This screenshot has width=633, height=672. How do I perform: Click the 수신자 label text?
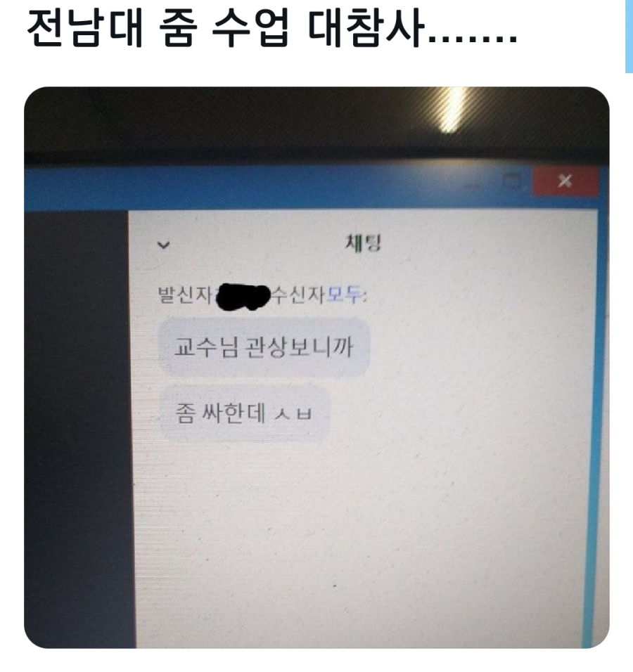tap(299, 295)
